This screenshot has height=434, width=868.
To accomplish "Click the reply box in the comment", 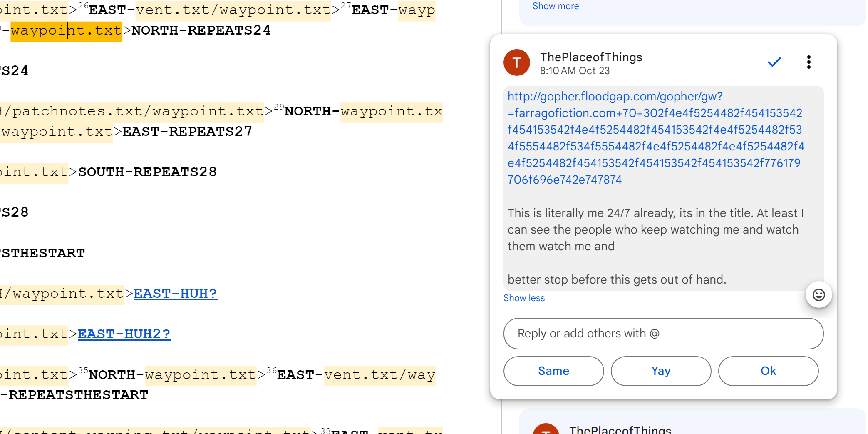I will pyautogui.click(x=663, y=334).
